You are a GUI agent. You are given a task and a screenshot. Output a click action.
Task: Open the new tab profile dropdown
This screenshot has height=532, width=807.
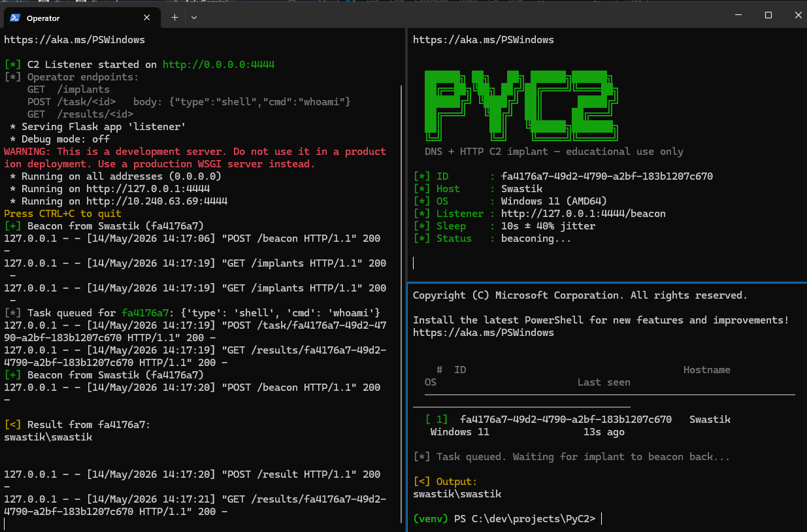coord(194,18)
